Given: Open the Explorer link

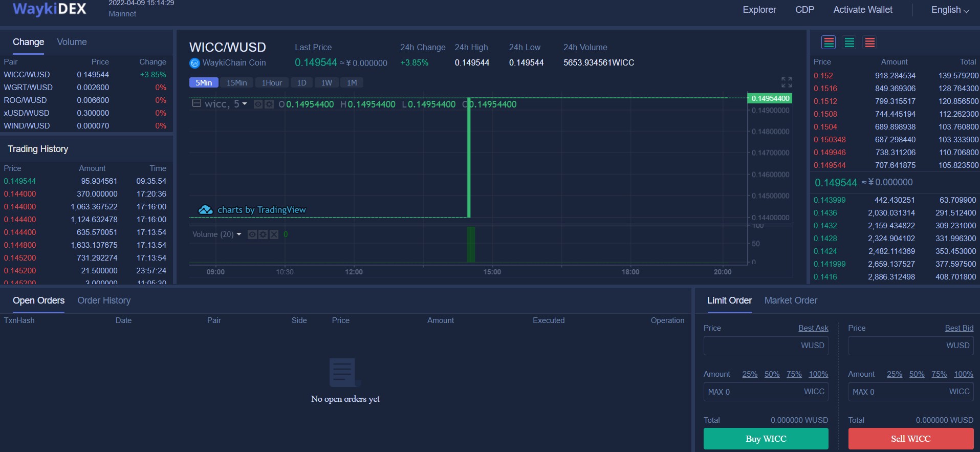Looking at the screenshot, I should click(x=759, y=10).
